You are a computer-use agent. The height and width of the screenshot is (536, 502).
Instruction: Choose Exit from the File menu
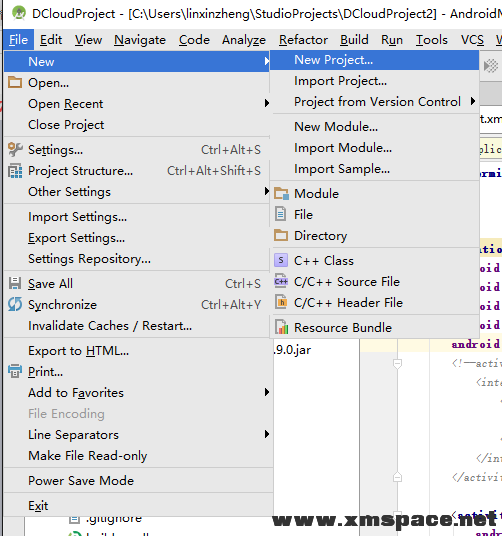[137, 506]
